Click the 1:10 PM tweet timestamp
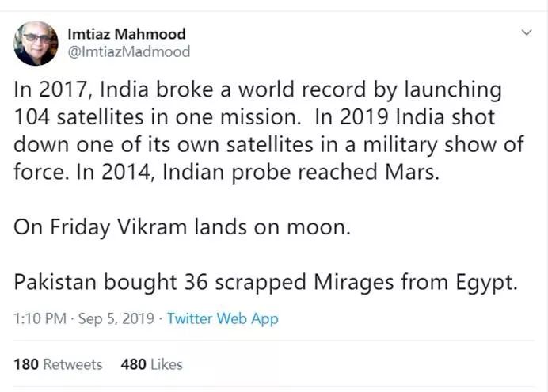The height and width of the screenshot is (392, 548). pos(38,318)
